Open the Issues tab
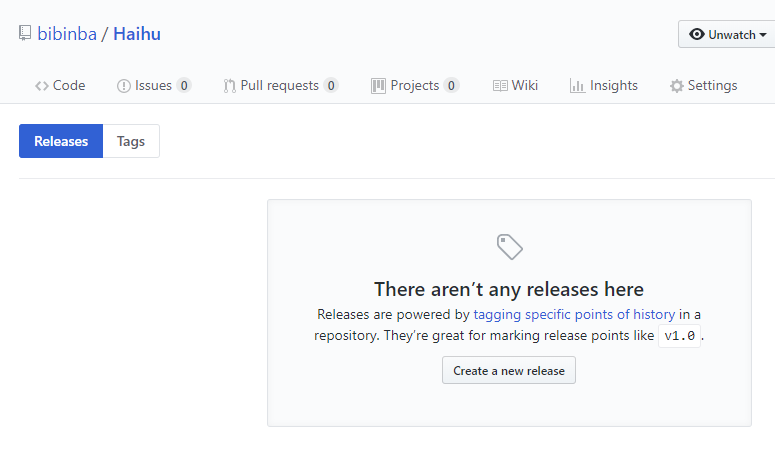The height and width of the screenshot is (454, 775). [154, 85]
